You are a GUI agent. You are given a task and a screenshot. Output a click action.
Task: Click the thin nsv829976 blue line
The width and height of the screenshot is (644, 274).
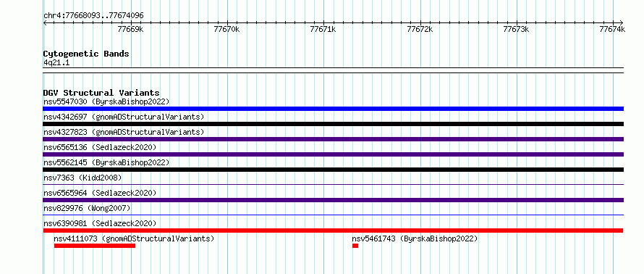333,215
